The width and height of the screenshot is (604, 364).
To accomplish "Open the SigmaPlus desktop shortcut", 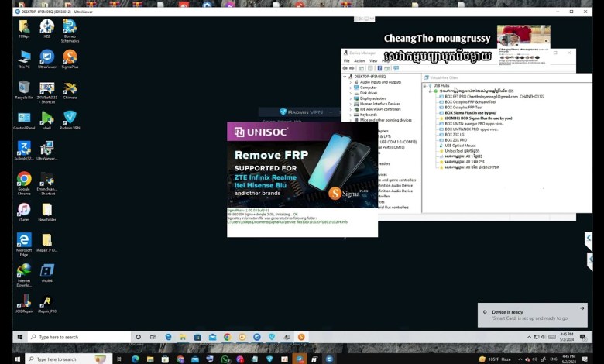I will (x=70, y=57).
